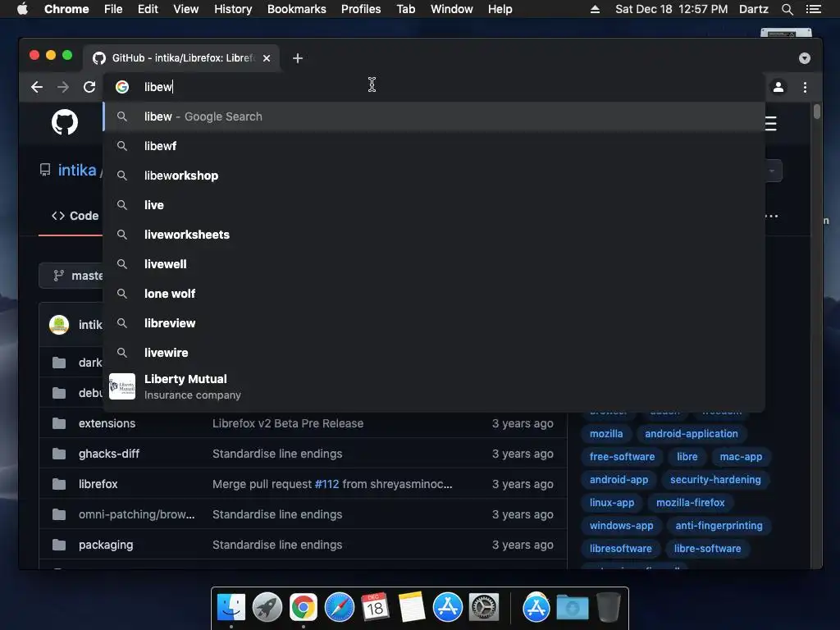
Task: Go back with the browser back arrow
Action: click(x=36, y=87)
